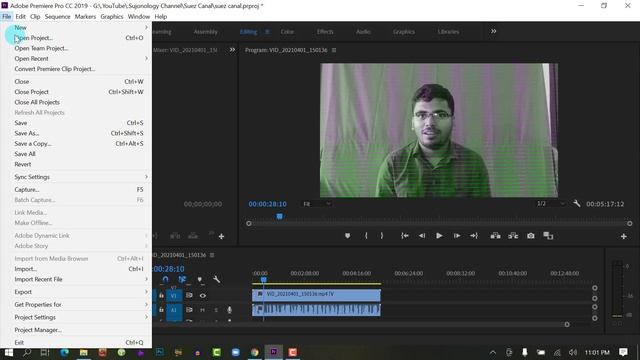Screen dimensions: 640x360
Task: Open Program monitor button editor plus icon
Action: pyautogui.click(x=623, y=236)
